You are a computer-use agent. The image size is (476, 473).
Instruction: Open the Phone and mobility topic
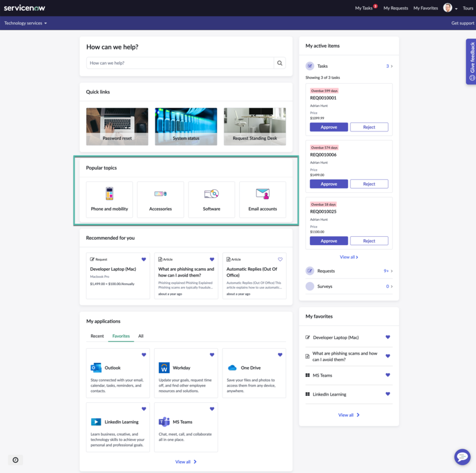click(109, 199)
